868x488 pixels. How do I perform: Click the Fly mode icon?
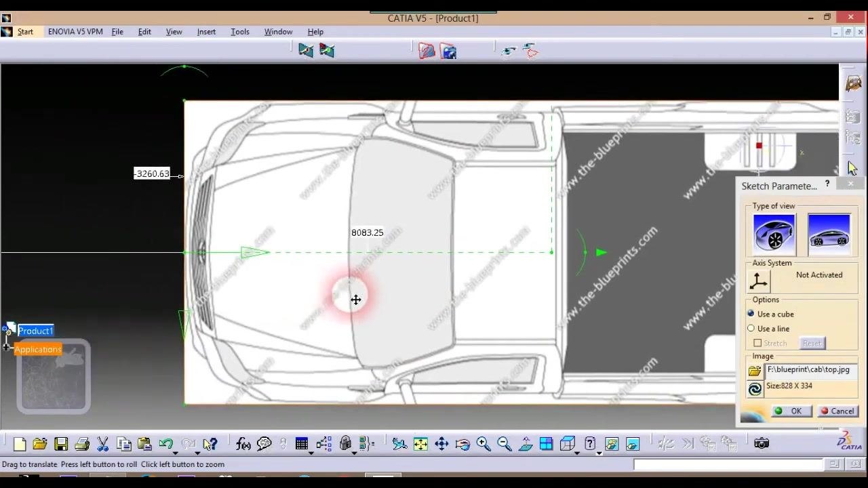pos(399,444)
